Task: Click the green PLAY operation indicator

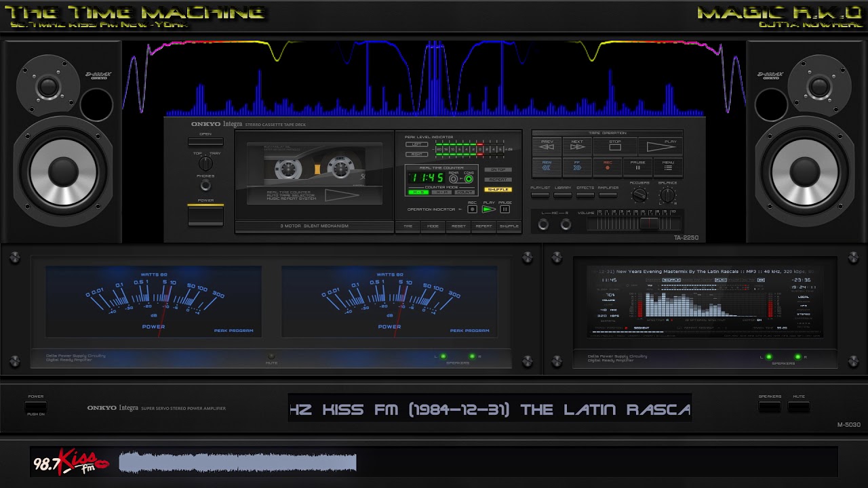Action: [489, 209]
